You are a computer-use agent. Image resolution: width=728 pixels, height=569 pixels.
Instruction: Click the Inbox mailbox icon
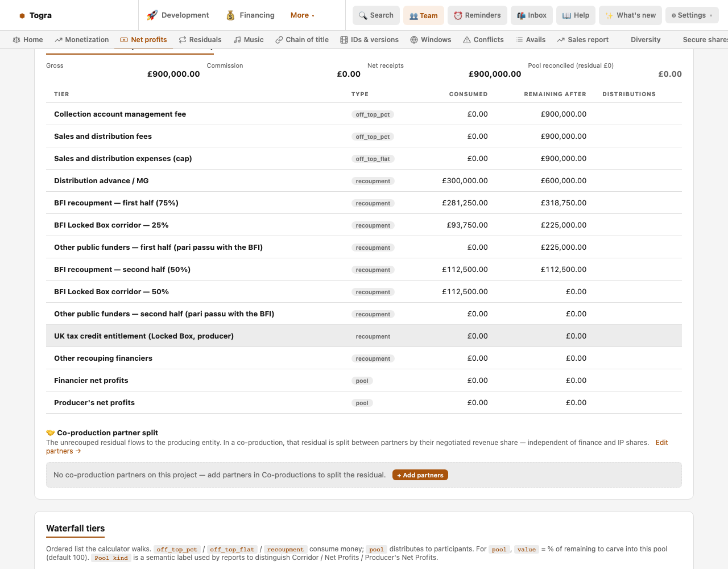[x=521, y=15]
